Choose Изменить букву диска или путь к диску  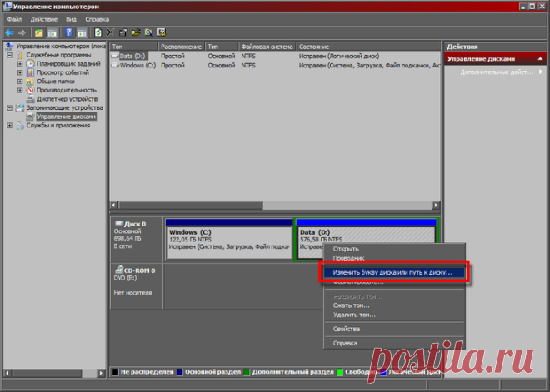pos(394,272)
